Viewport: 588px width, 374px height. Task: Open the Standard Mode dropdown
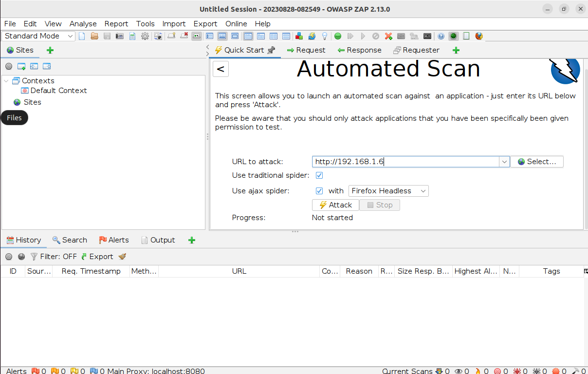39,36
